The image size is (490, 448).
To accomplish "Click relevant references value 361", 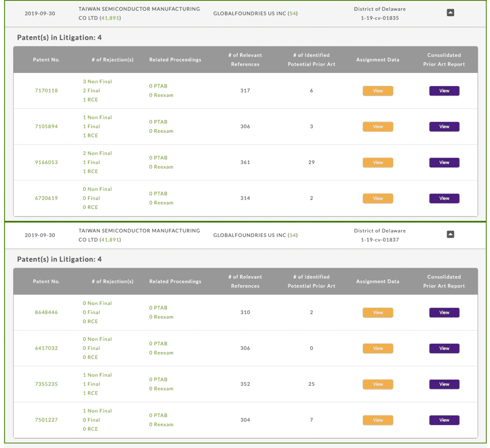I will 245,163.
